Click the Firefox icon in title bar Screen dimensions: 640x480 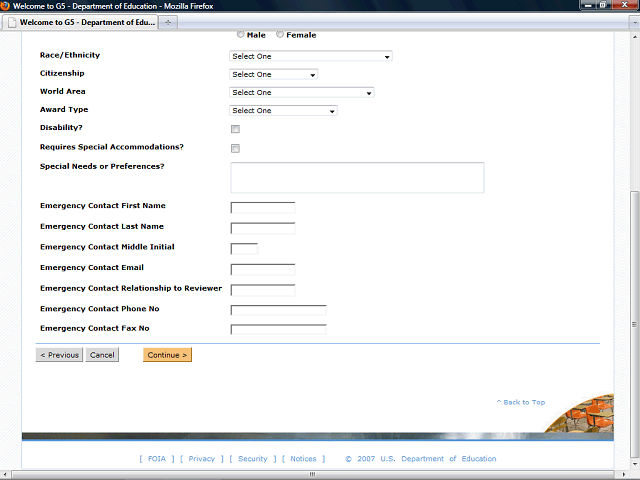(5, 6)
